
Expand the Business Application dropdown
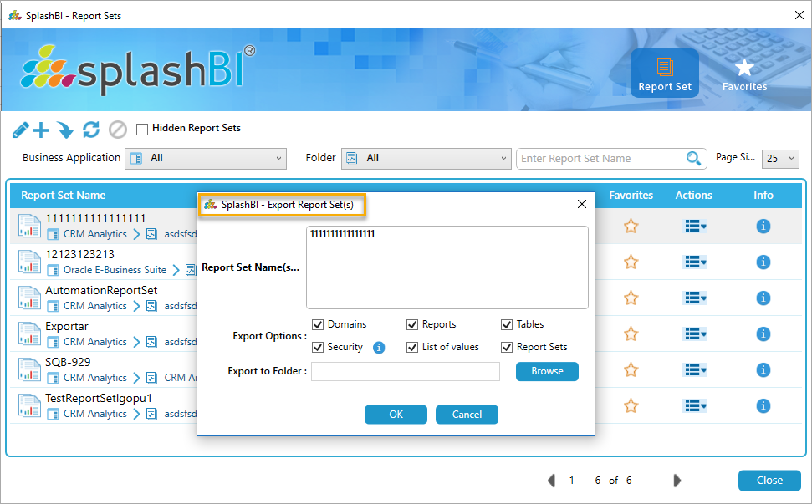pyautogui.click(x=205, y=158)
